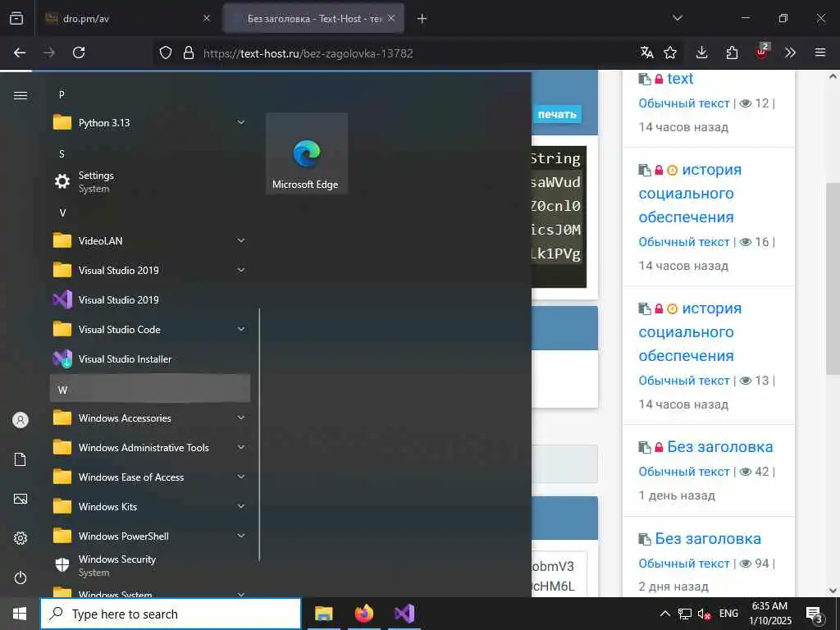Select the Text-Host browser tab
Screen dimensions: 840x630
pos(313,19)
